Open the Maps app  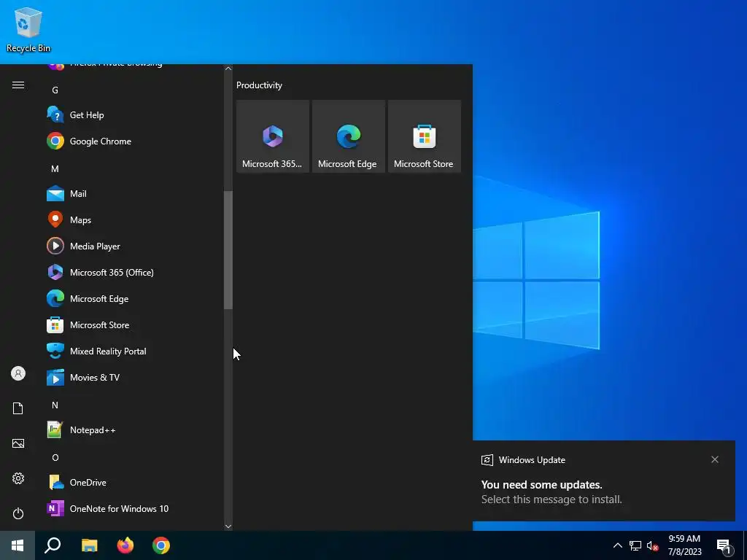tap(133, 220)
